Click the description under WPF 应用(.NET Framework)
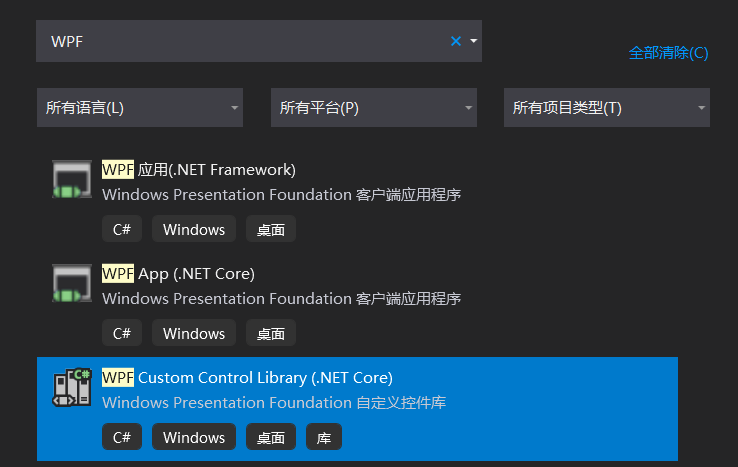 pos(281,194)
